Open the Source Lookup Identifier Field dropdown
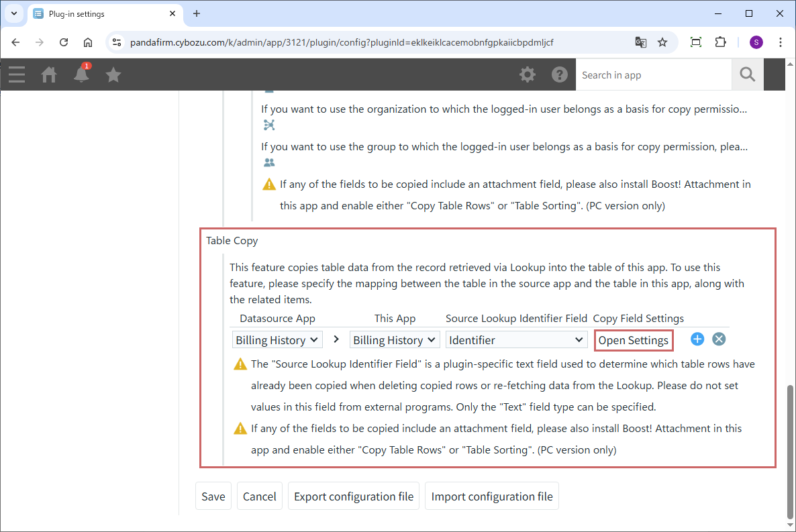This screenshot has height=532, width=796. coord(517,340)
